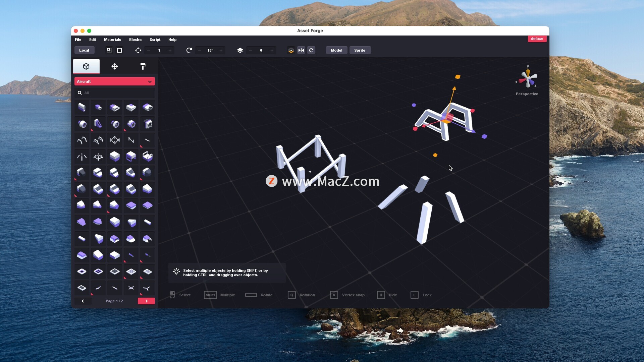Image resolution: width=644 pixels, height=362 pixels.
Task: Click the mirror flip icon
Action: click(x=301, y=50)
